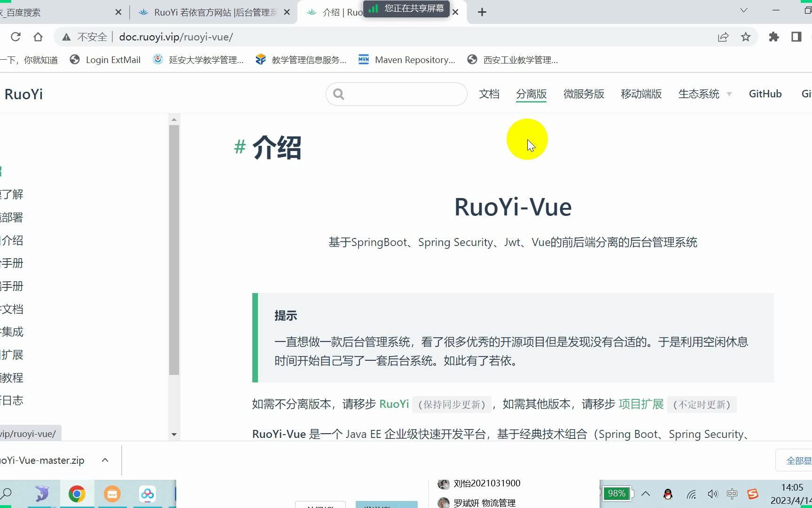Open the 文档 nav item
This screenshot has height=508, width=812.
(x=489, y=94)
